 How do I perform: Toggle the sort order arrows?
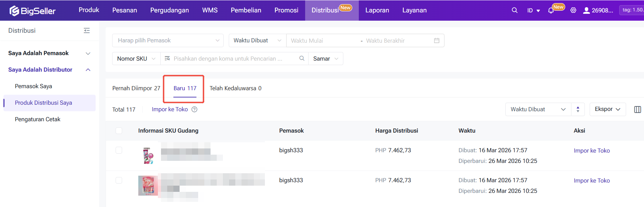pos(578,110)
